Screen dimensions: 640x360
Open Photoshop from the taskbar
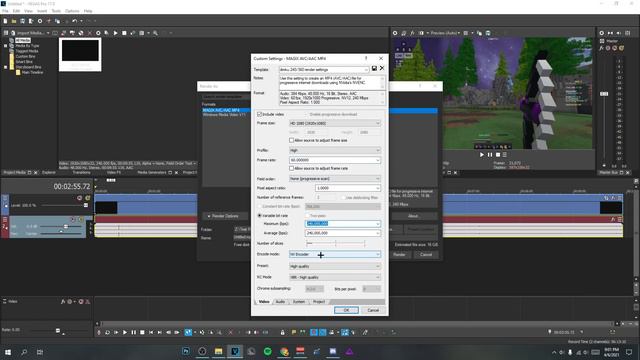click(186, 351)
